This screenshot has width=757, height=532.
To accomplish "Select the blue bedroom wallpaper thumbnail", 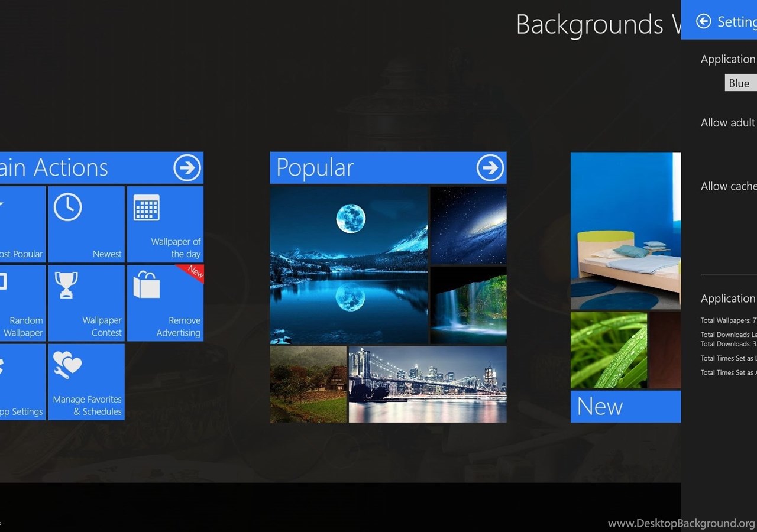I will [625, 231].
